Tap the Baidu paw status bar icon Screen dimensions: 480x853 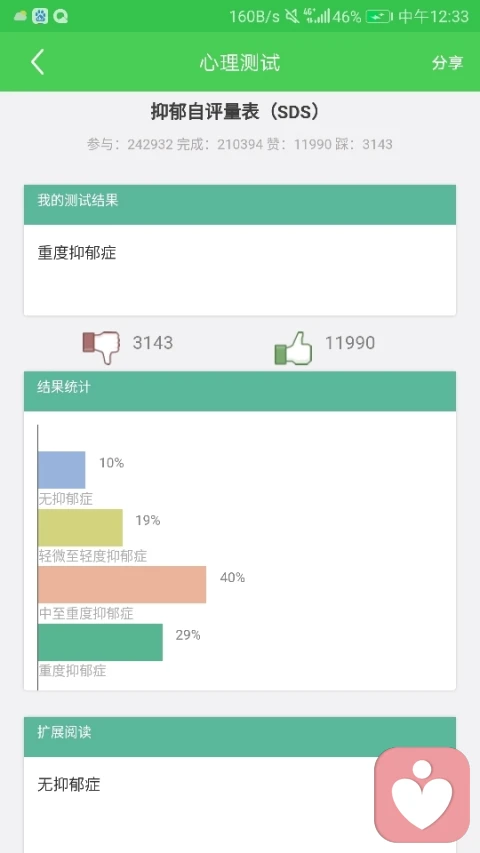(x=40, y=16)
